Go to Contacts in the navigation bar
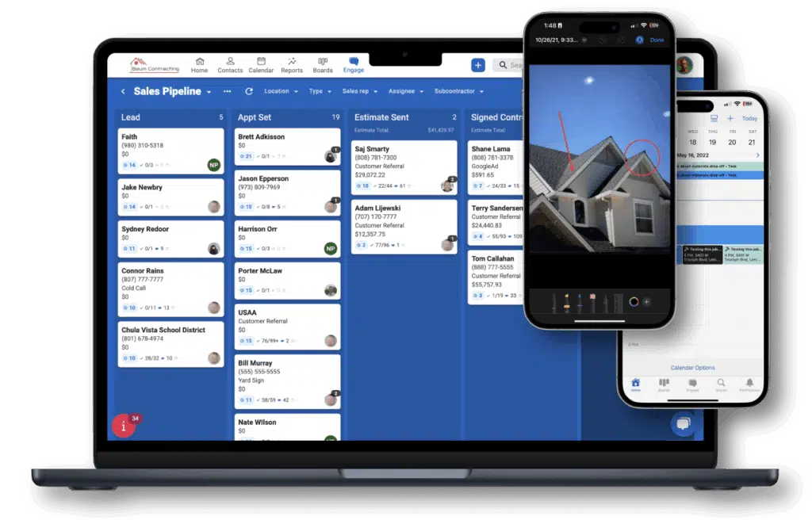This screenshot has height=520, width=812. coord(230,65)
